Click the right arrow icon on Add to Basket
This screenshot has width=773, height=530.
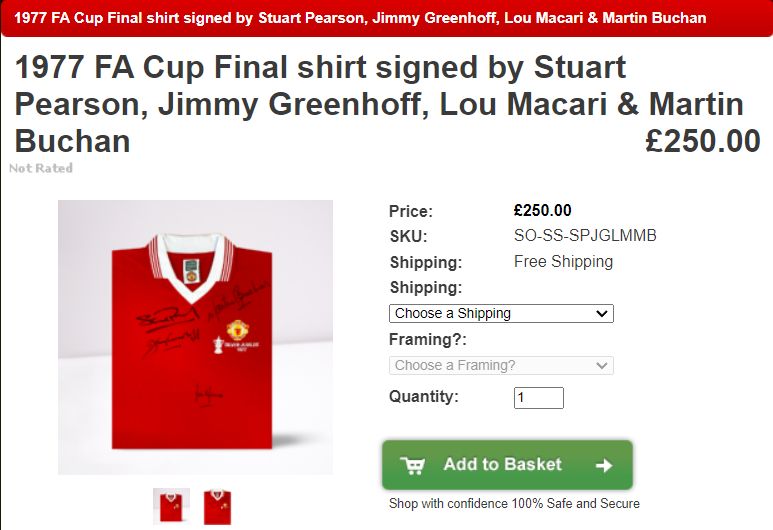click(604, 465)
